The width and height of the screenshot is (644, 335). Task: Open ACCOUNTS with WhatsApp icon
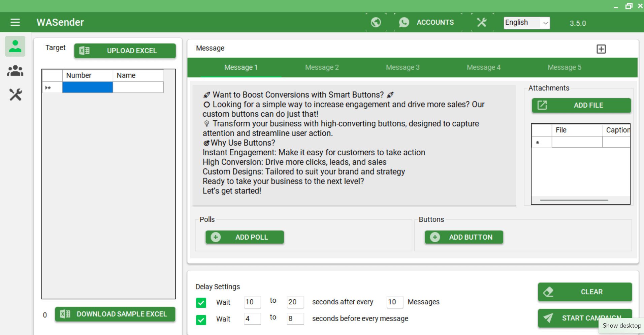coord(428,22)
